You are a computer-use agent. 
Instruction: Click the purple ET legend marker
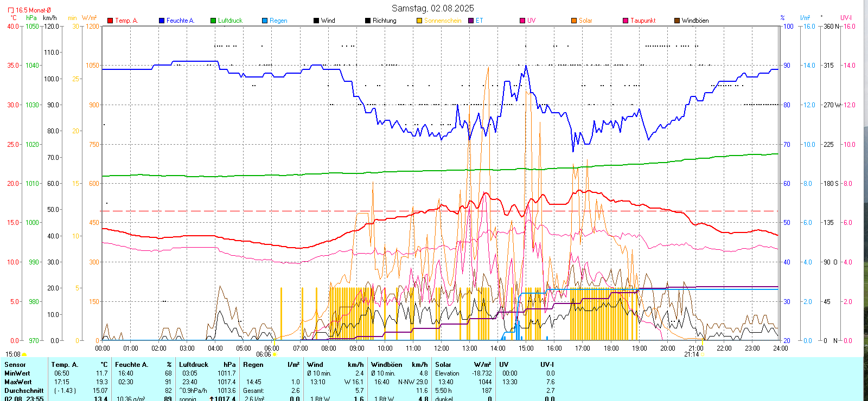click(x=471, y=21)
